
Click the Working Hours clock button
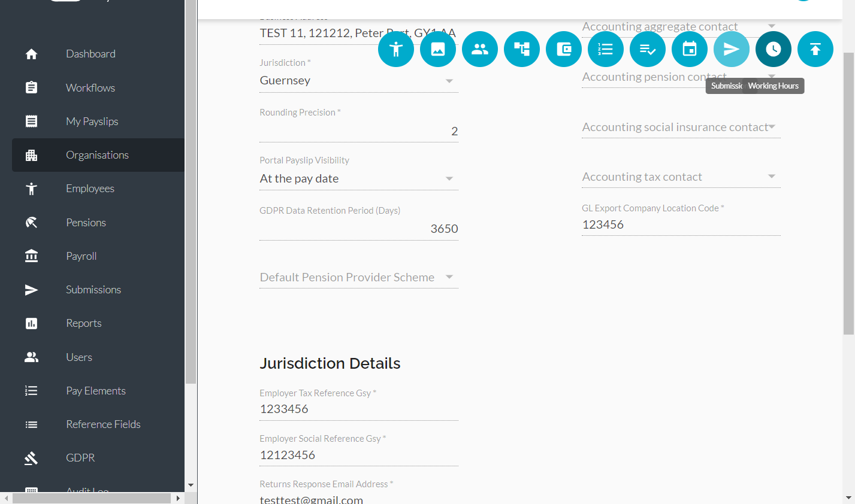click(774, 49)
